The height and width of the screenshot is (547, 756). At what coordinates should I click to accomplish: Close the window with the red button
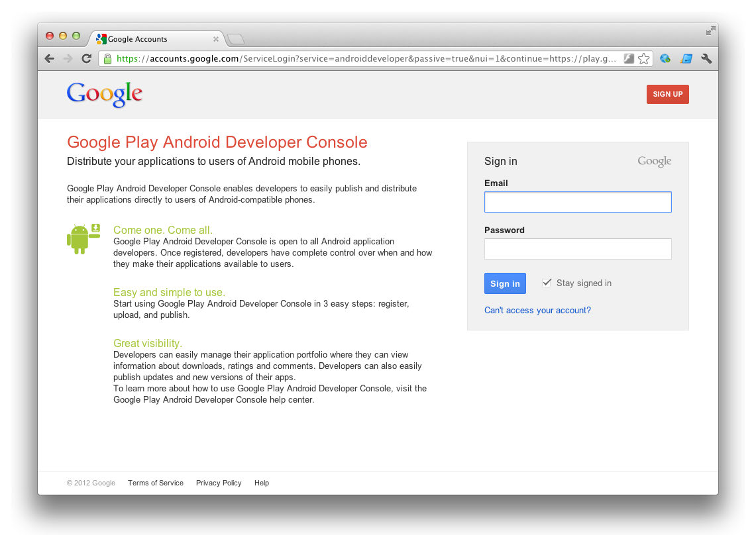click(x=50, y=36)
